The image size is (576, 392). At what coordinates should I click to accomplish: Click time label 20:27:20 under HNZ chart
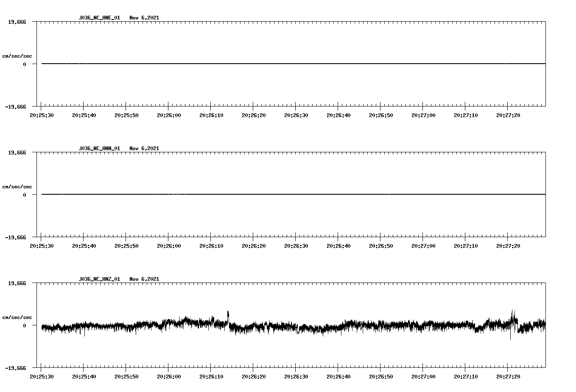[508, 376]
